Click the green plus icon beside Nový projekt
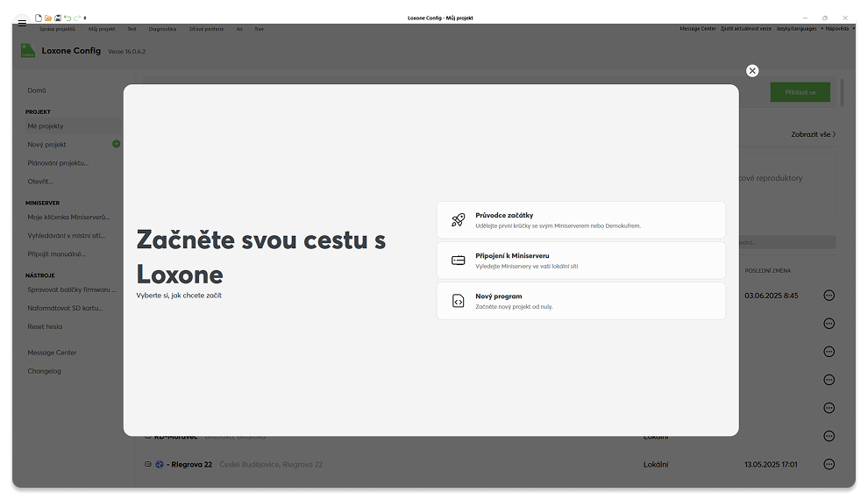Screen dimensions: 868x500 click(117, 144)
